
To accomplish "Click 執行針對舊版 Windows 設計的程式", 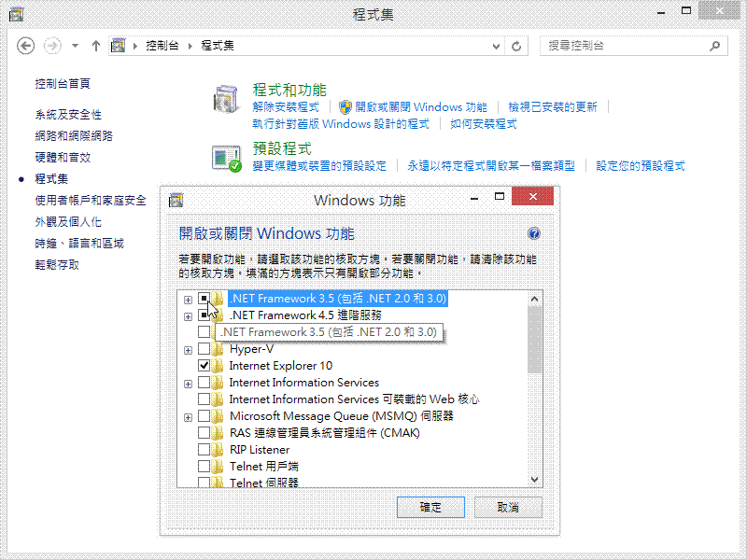I will [x=341, y=124].
